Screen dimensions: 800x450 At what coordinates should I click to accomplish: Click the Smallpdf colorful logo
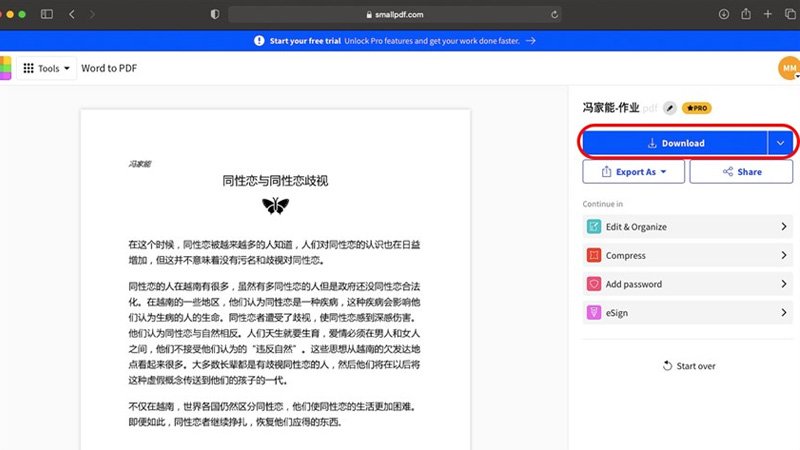pos(5,68)
